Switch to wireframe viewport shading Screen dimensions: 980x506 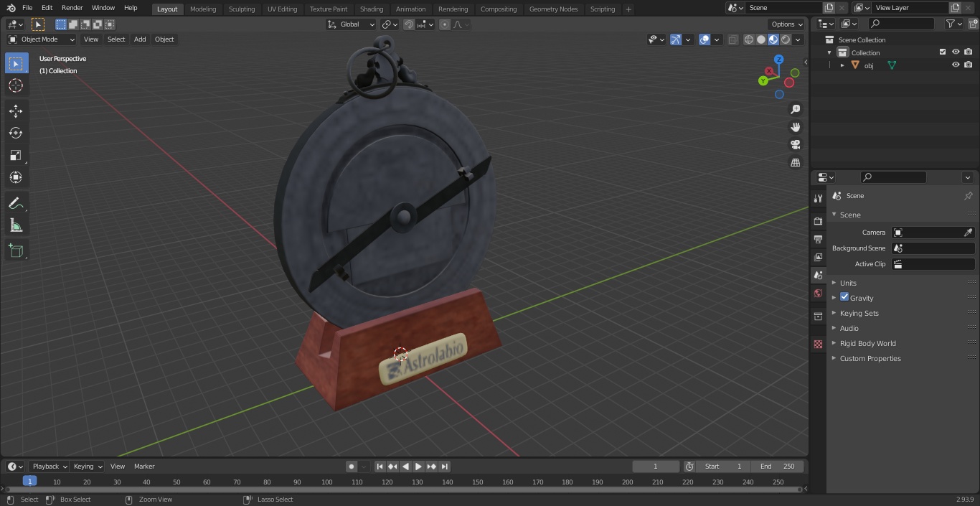pyautogui.click(x=749, y=39)
